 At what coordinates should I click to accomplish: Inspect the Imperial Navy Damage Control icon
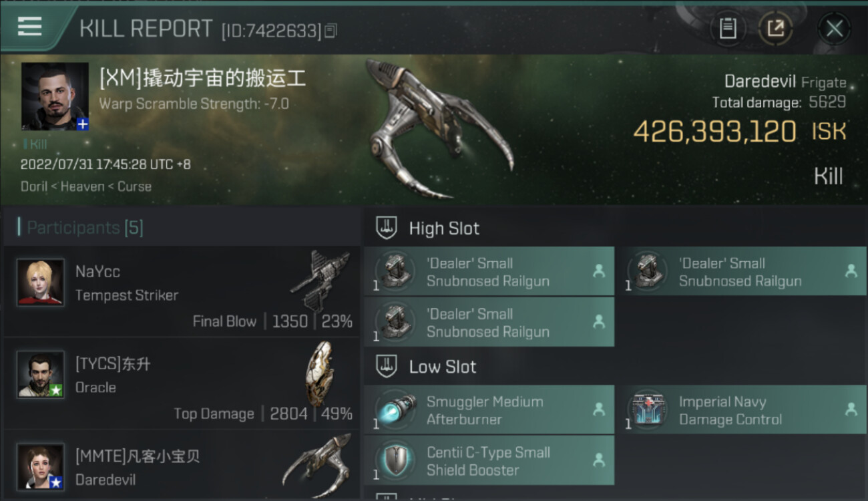click(x=648, y=409)
